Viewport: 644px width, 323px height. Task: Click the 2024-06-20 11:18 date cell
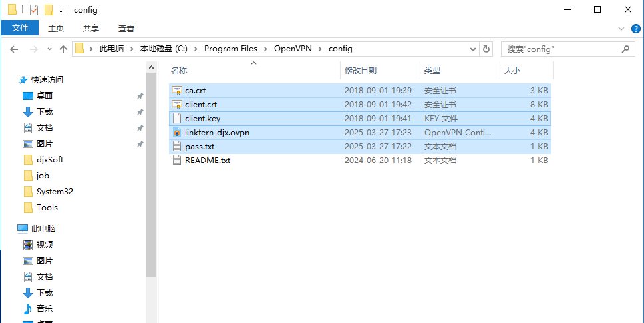[x=378, y=161]
